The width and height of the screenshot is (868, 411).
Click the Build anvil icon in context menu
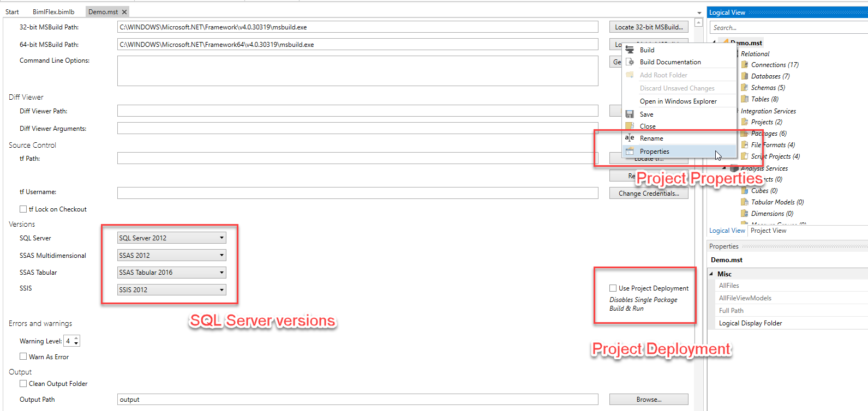[630, 50]
